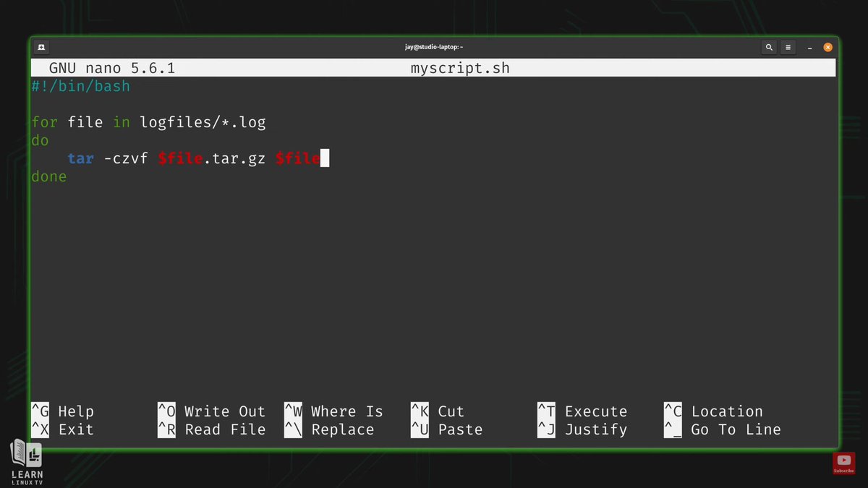Click the new tab icon in terminal titlebar
This screenshot has width=868, height=488.
coord(41,47)
